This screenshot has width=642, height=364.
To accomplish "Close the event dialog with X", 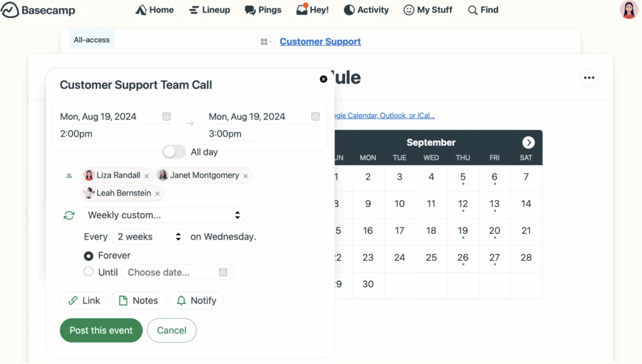I will [323, 79].
